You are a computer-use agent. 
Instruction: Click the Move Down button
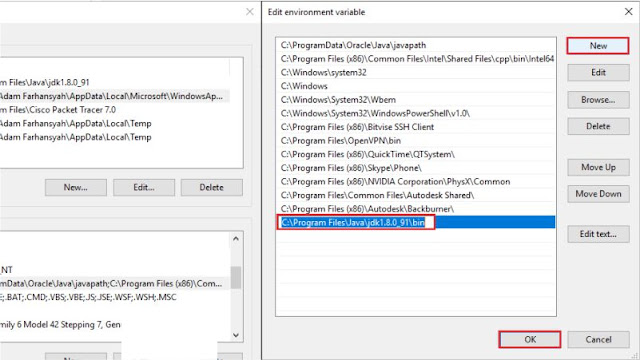click(x=598, y=194)
